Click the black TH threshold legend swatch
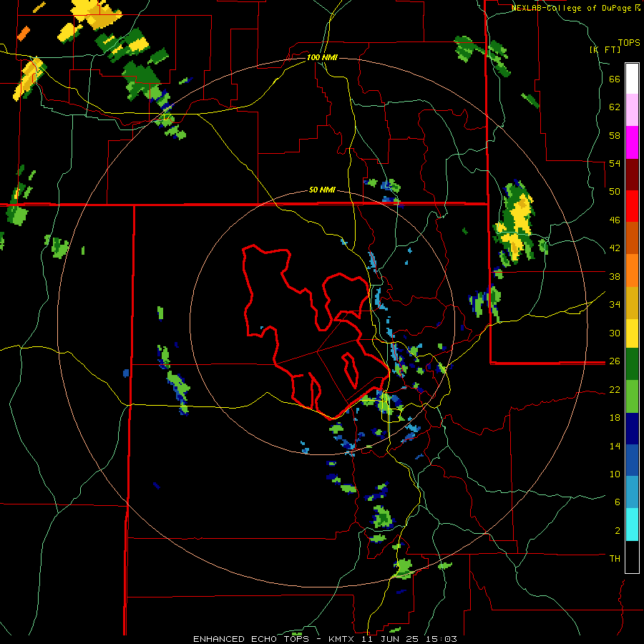The width and height of the screenshot is (644, 644). pyautogui.click(x=632, y=557)
